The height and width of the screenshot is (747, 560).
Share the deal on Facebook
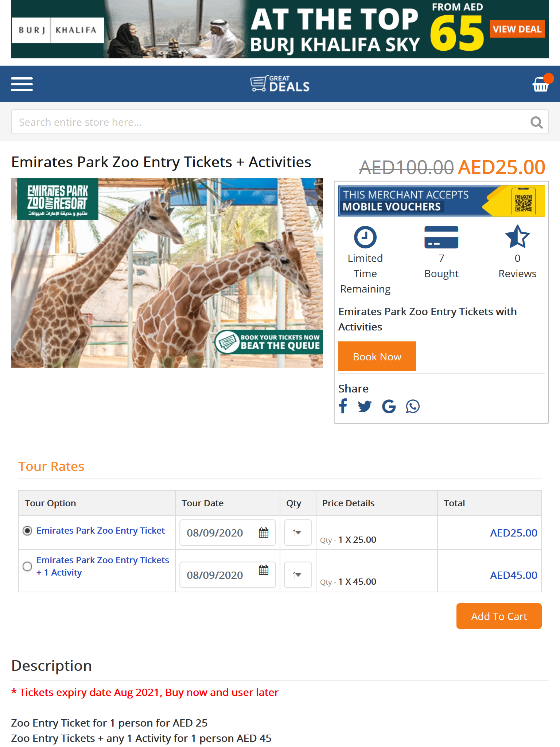click(343, 406)
